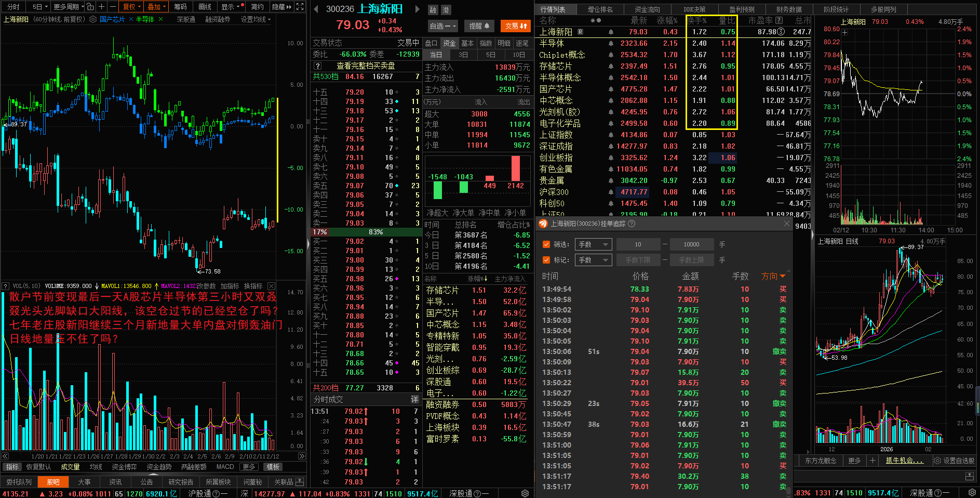
Task: Click export icon next to 关联品
Action: pos(300,482)
